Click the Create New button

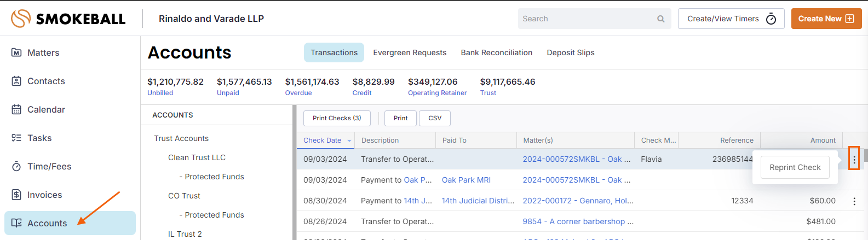click(x=826, y=19)
